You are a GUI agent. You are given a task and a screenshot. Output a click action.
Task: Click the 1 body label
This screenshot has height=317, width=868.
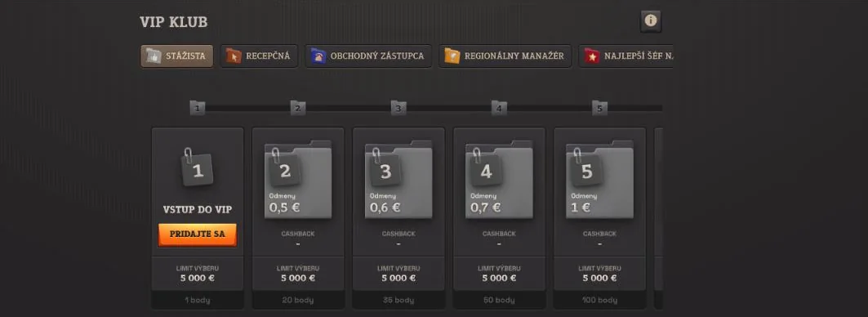[x=198, y=300]
